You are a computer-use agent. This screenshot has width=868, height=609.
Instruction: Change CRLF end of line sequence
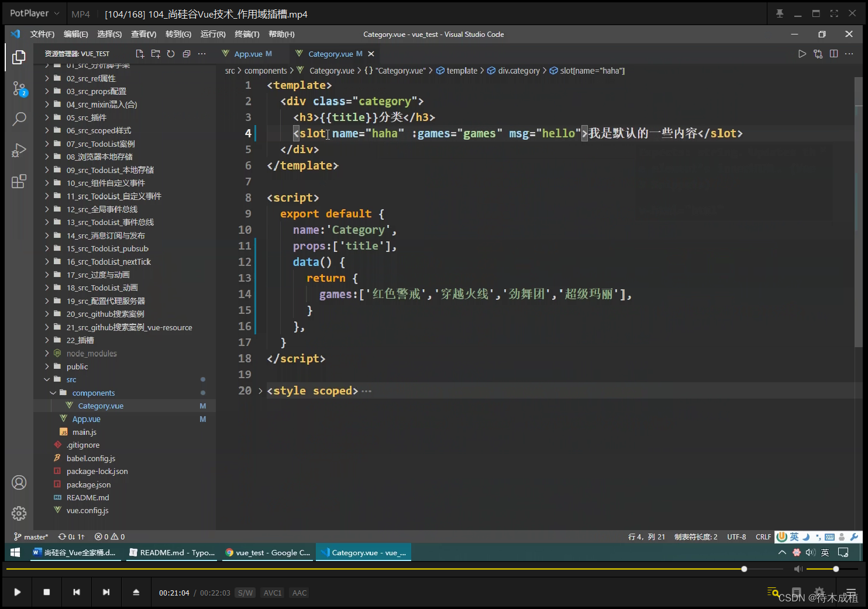[763, 537]
